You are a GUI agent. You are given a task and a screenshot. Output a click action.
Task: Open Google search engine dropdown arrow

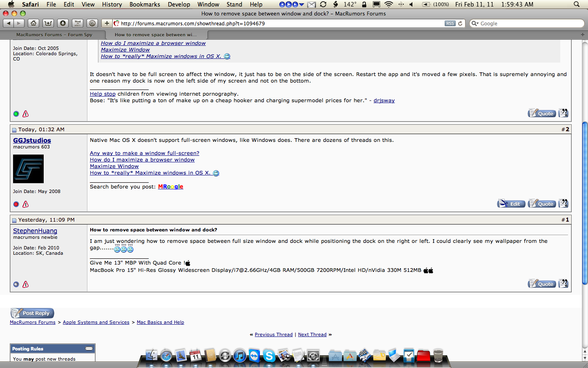pos(475,23)
